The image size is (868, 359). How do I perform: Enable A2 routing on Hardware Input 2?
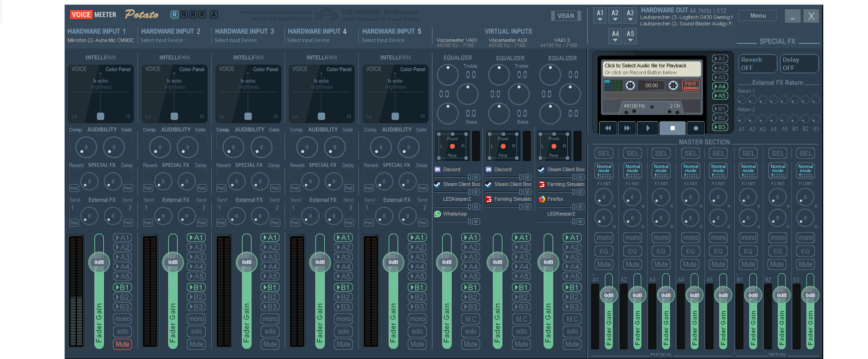(196, 247)
